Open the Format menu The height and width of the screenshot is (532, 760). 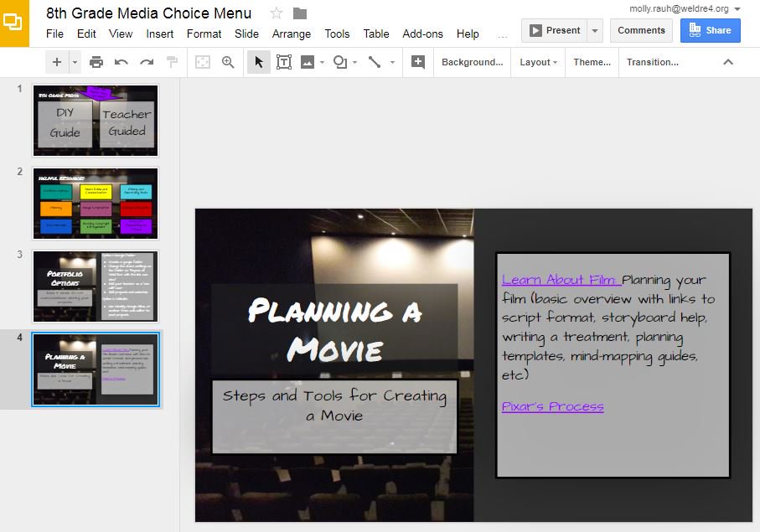204,34
